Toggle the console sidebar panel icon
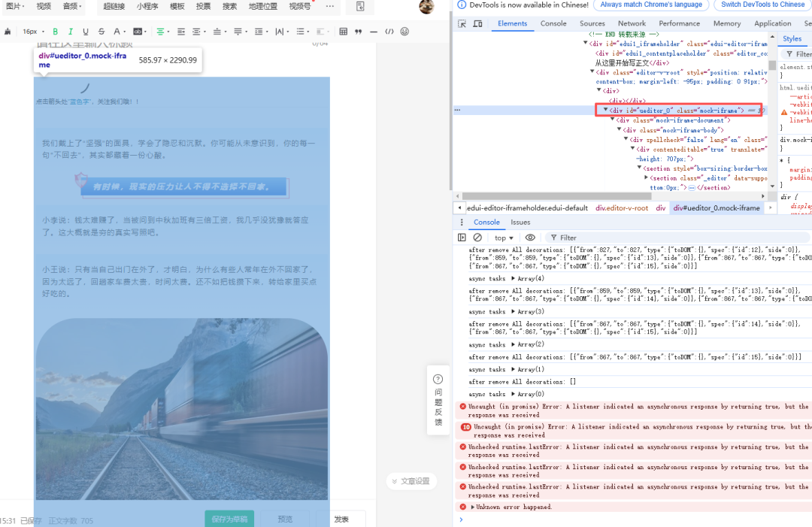812x527 pixels. [x=462, y=238]
